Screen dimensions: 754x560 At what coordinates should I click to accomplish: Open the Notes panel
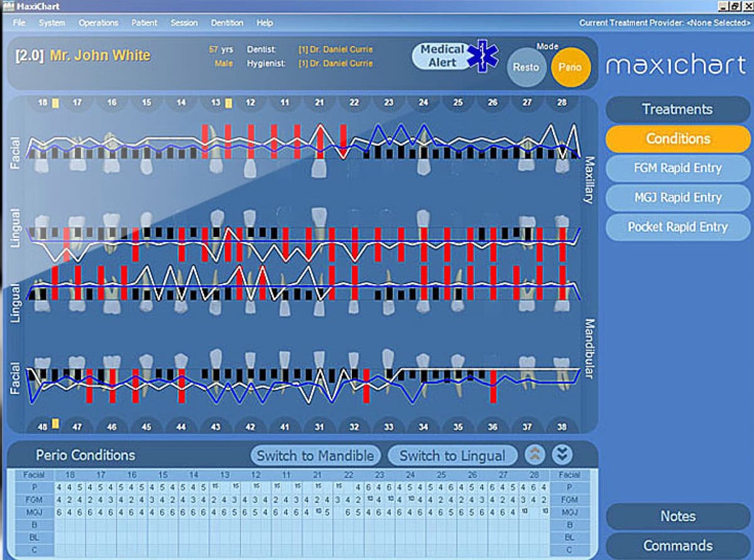tap(677, 517)
